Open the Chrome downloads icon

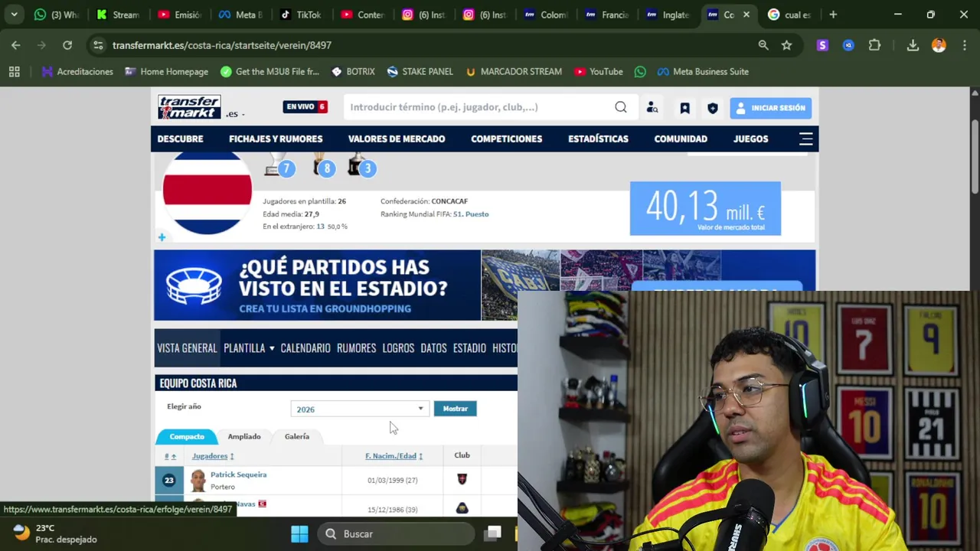913,45
